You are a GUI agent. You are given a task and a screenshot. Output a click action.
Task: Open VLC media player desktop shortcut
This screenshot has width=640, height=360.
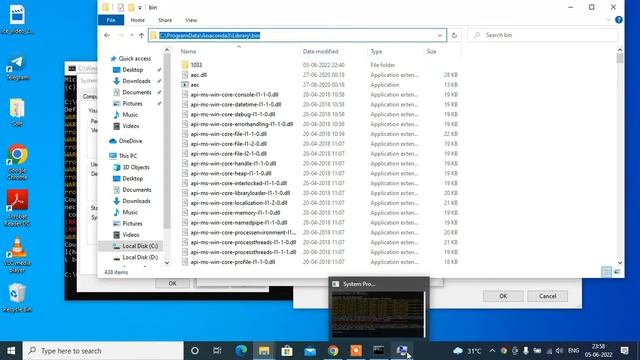tap(17, 255)
